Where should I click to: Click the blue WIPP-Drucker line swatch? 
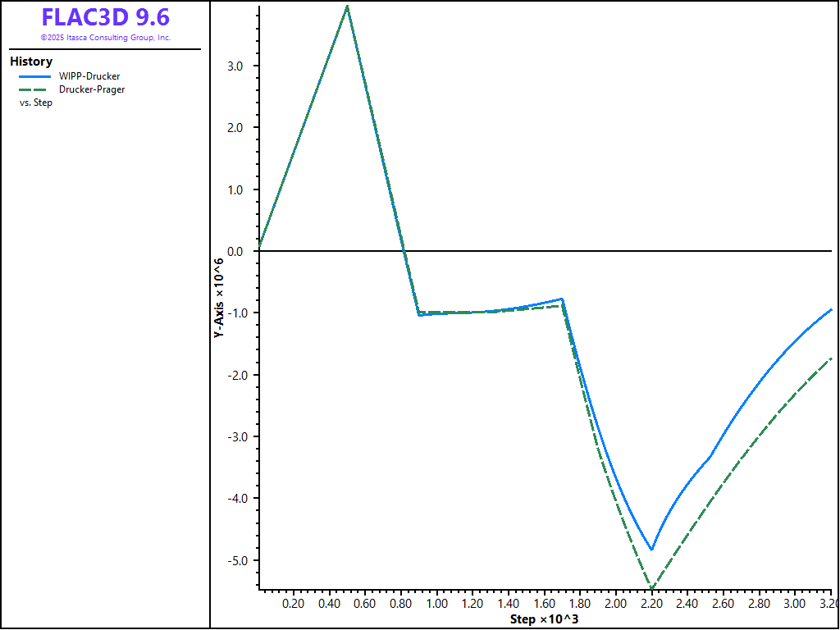tap(34, 76)
